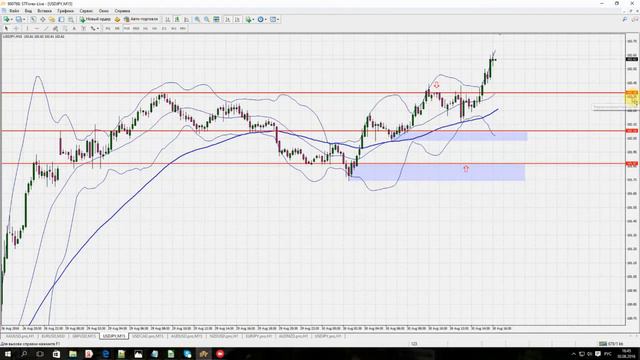Image resolution: width=640 pixels, height=360 pixels.
Task: Select the vertical line drawing tool
Action: click(27, 28)
